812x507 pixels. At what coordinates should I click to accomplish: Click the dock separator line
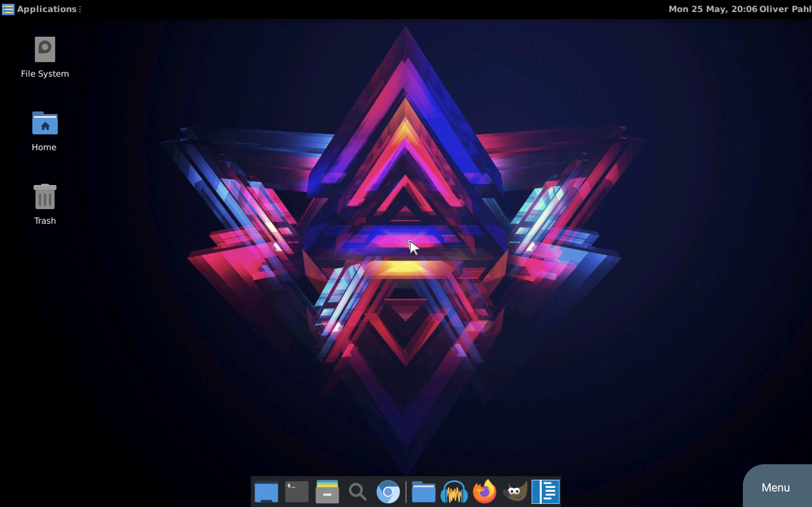click(x=406, y=491)
